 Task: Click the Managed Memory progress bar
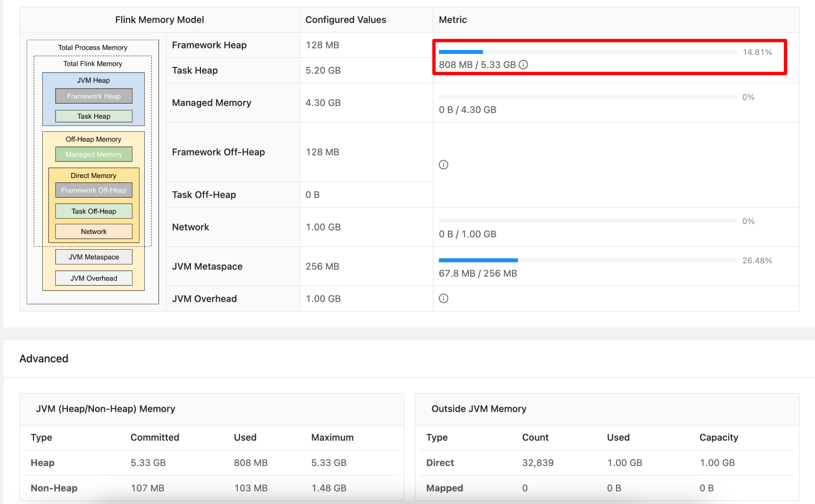tap(587, 97)
